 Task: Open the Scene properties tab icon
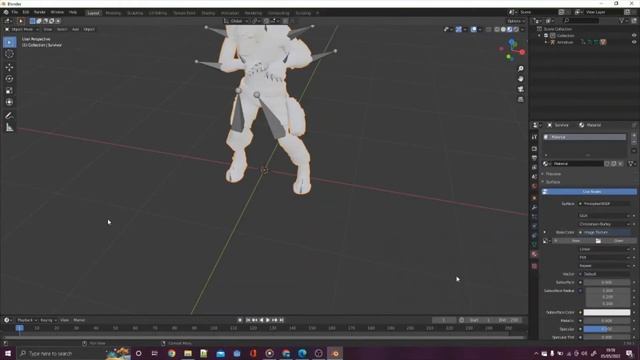tap(534, 177)
